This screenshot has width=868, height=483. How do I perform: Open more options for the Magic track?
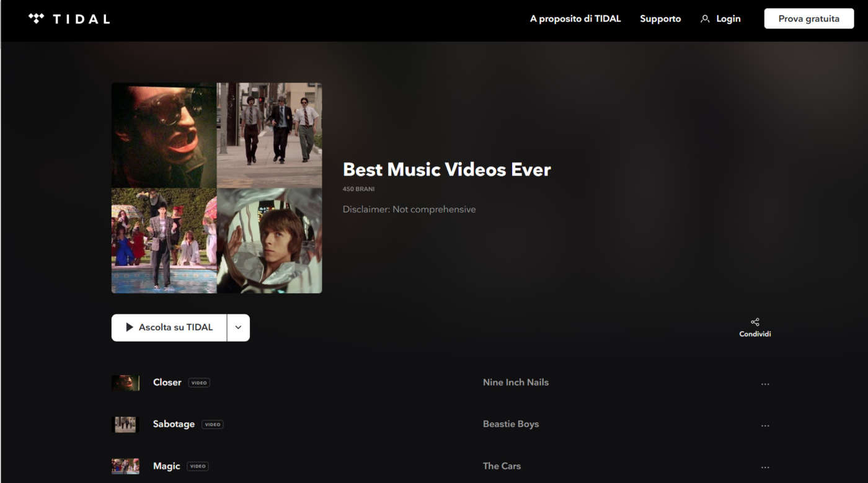765,467
